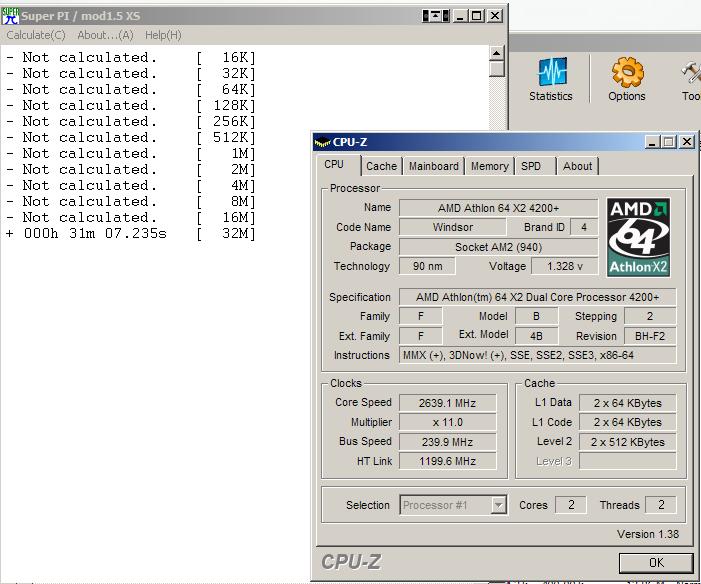The width and height of the screenshot is (701, 584).
Task: Click the L1 Code value 2 x 64 KBytes
Action: pyautogui.click(x=628, y=422)
